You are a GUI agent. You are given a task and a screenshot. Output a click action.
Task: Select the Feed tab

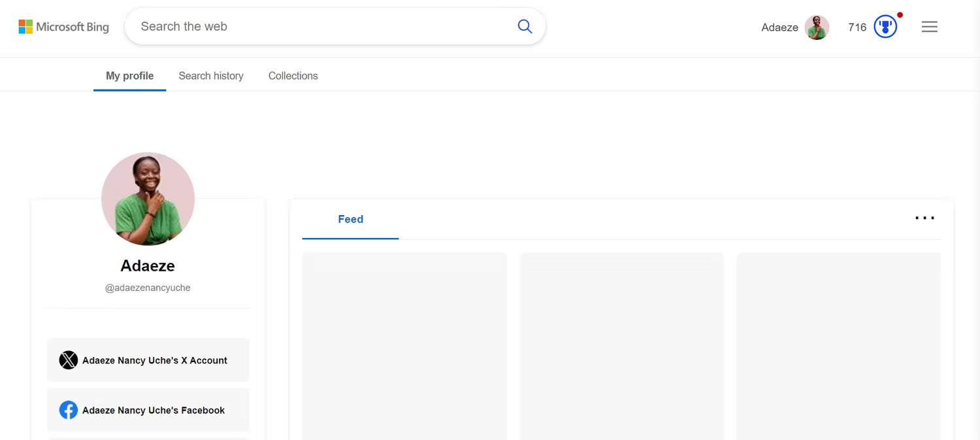click(350, 220)
